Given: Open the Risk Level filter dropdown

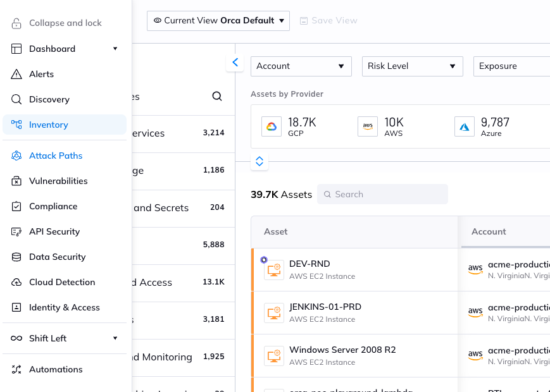Looking at the screenshot, I should [412, 66].
